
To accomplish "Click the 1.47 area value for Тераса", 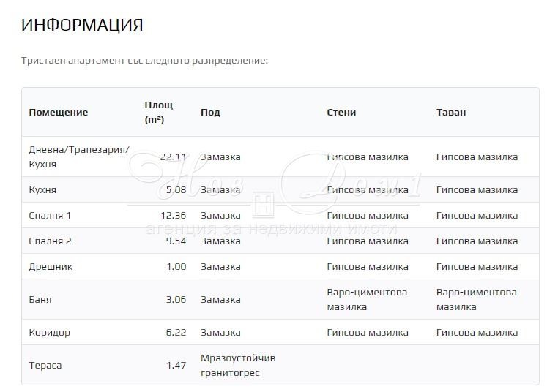I will point(176,366).
